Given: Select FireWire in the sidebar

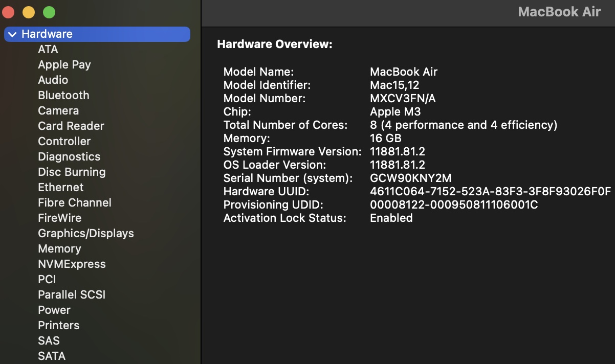Looking at the screenshot, I should tap(60, 218).
